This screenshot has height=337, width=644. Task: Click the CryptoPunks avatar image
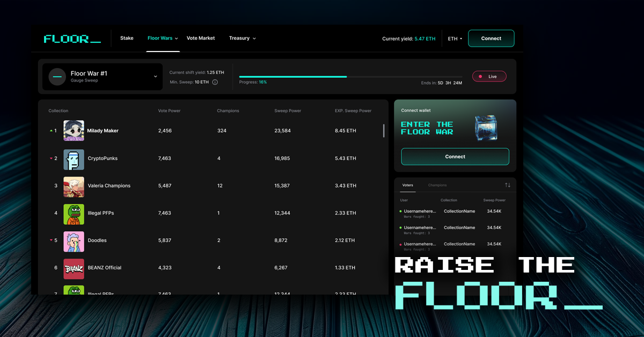(74, 159)
